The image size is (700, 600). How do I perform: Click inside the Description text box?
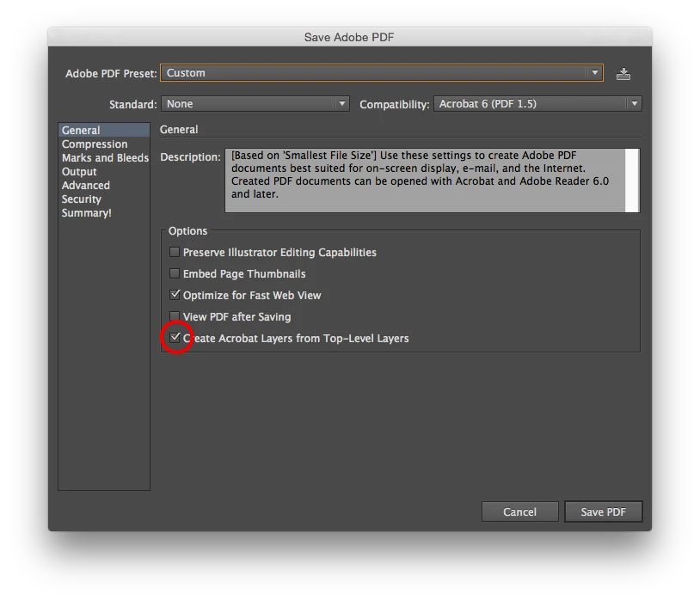click(425, 181)
